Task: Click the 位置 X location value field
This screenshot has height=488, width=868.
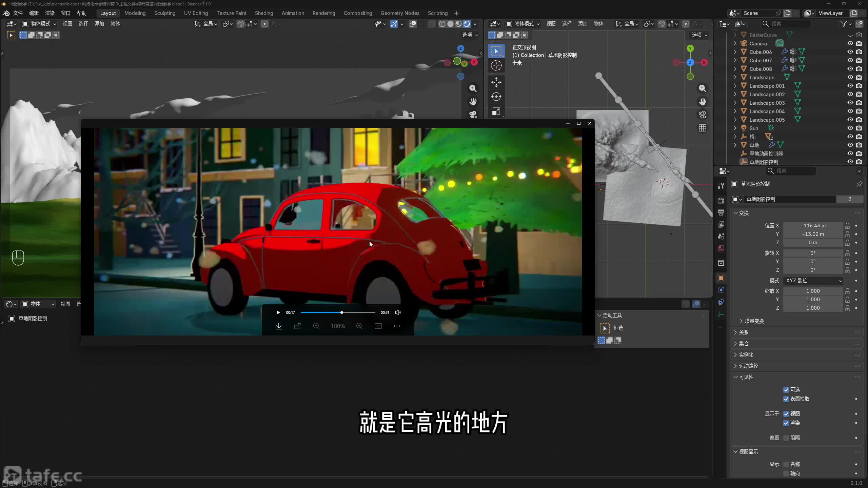Action: [x=813, y=226]
